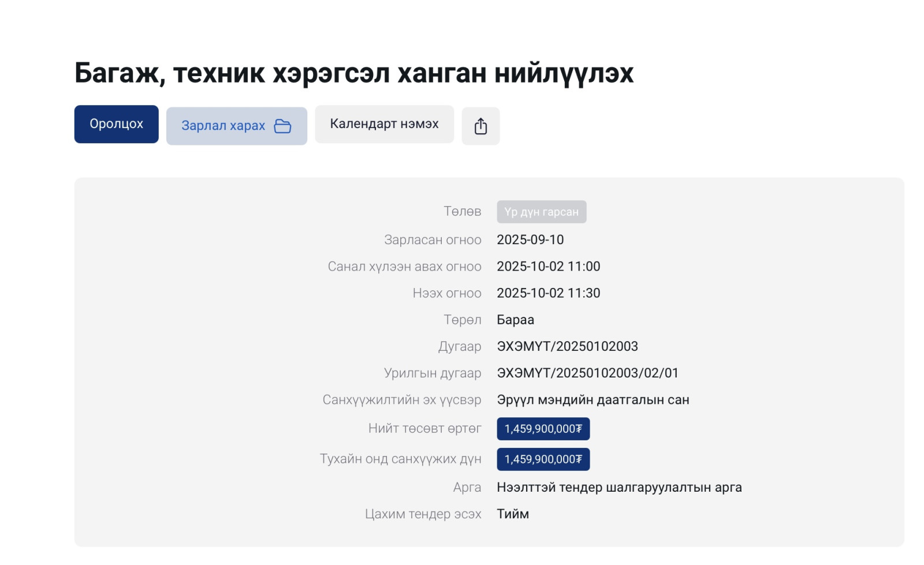
Task: Click the submission deadline 2025-10-02 11:00
Action: [548, 266]
